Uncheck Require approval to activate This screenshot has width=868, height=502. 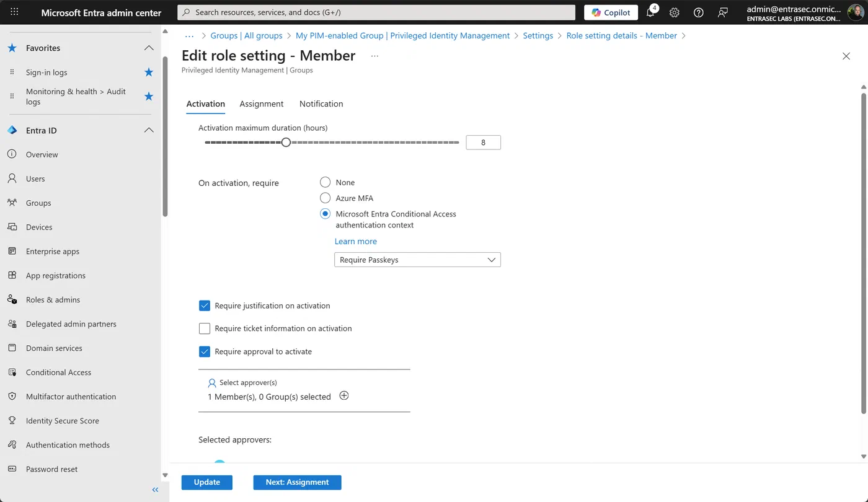coord(205,351)
